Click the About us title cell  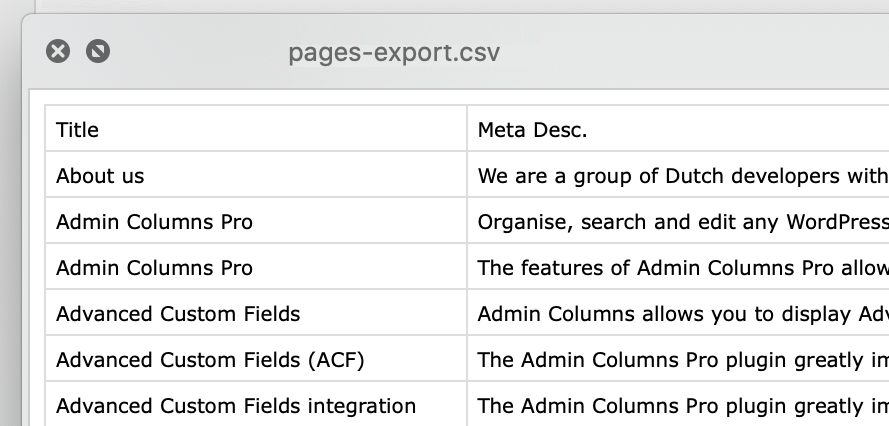click(255, 176)
